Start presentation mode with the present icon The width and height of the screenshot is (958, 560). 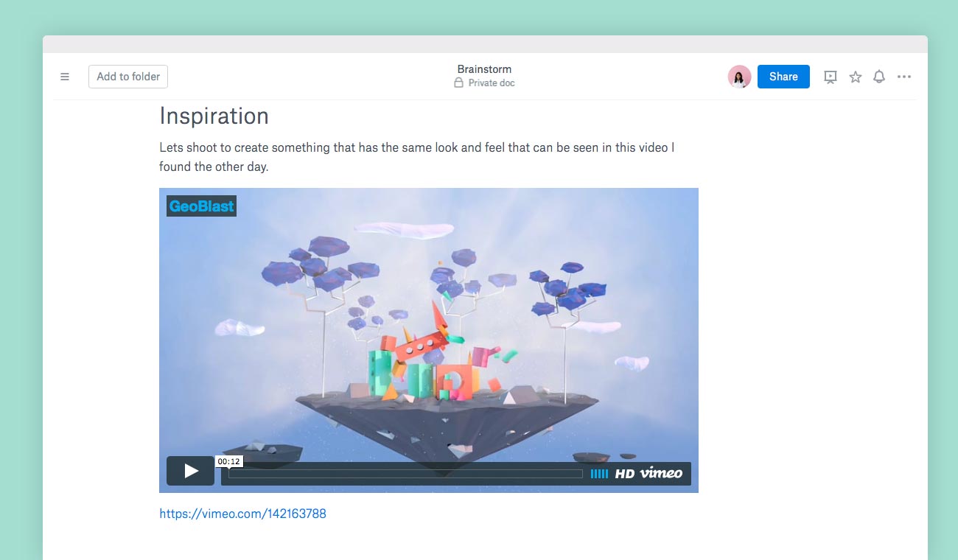[x=831, y=77]
